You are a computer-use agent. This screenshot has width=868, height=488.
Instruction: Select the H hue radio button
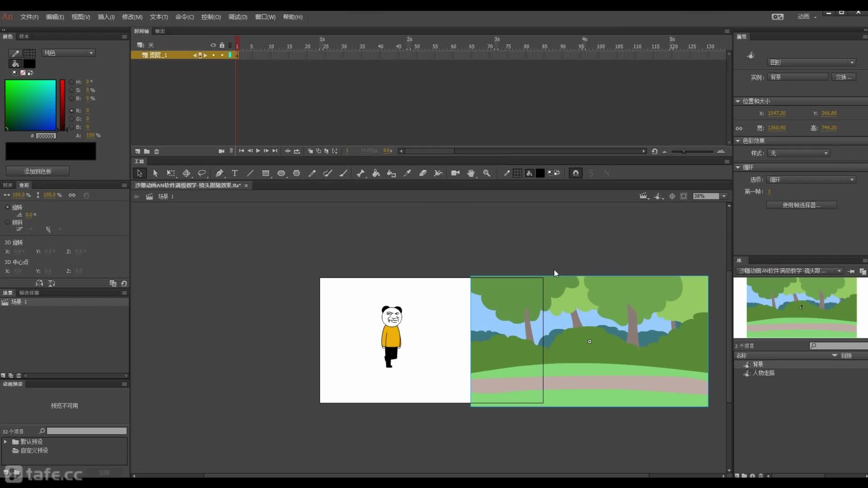pyautogui.click(x=71, y=82)
